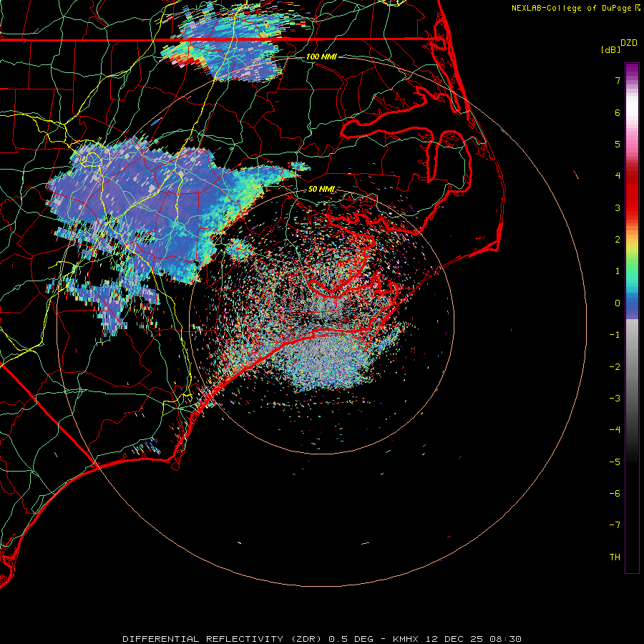Click the 3 dB value on color scale
Screen dimensions: 644x644
tap(618, 208)
